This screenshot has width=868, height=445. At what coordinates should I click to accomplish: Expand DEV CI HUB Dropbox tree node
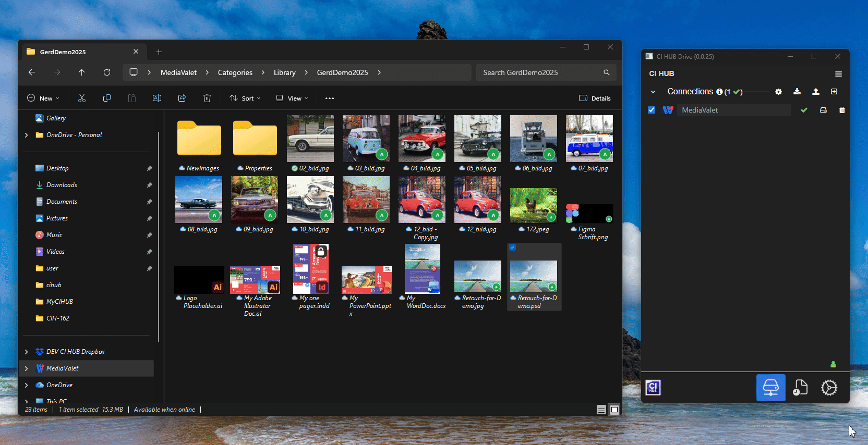click(27, 352)
